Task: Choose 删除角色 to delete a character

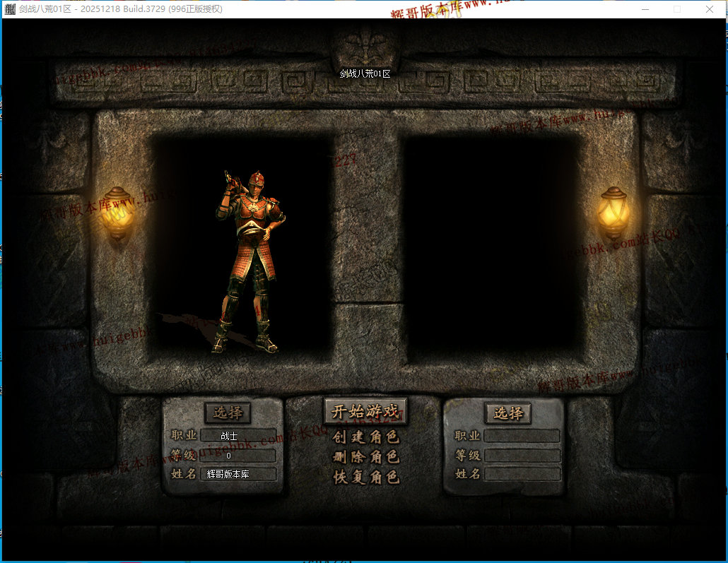Action: [365, 457]
